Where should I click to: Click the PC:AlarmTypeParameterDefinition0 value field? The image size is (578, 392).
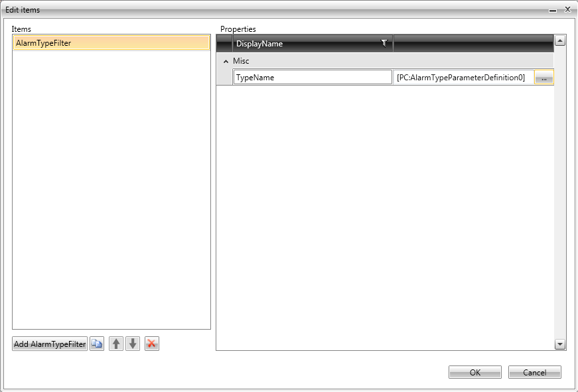(463, 78)
